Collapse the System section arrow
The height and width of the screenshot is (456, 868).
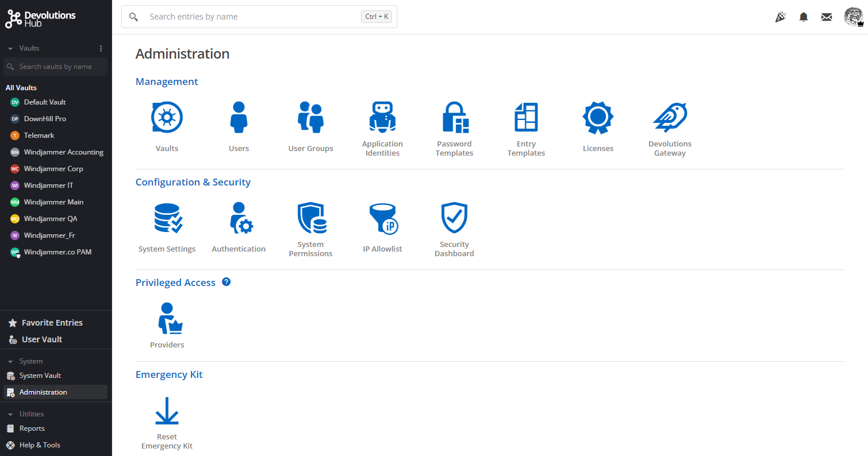pos(10,362)
